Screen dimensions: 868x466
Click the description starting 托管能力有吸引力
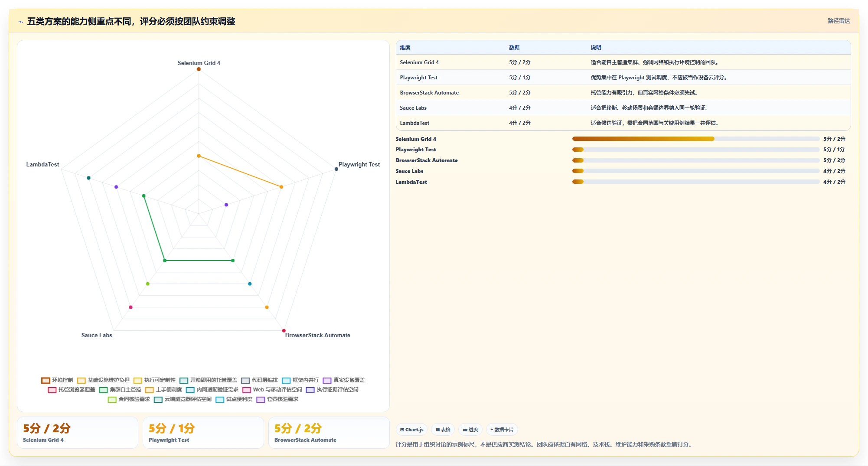click(645, 93)
